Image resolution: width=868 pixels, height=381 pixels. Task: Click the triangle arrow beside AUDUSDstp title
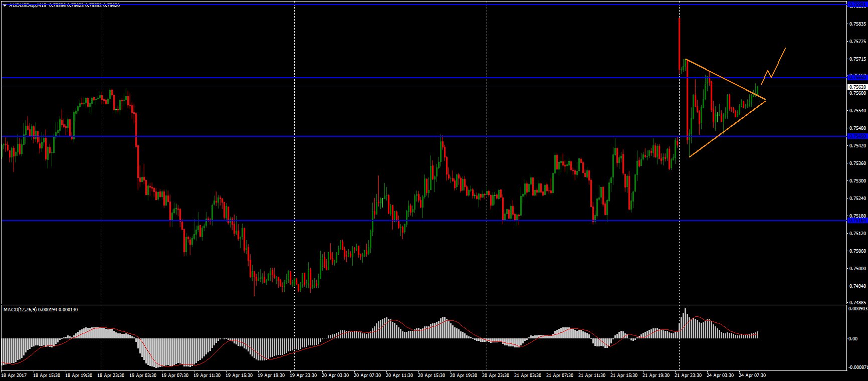coord(5,5)
